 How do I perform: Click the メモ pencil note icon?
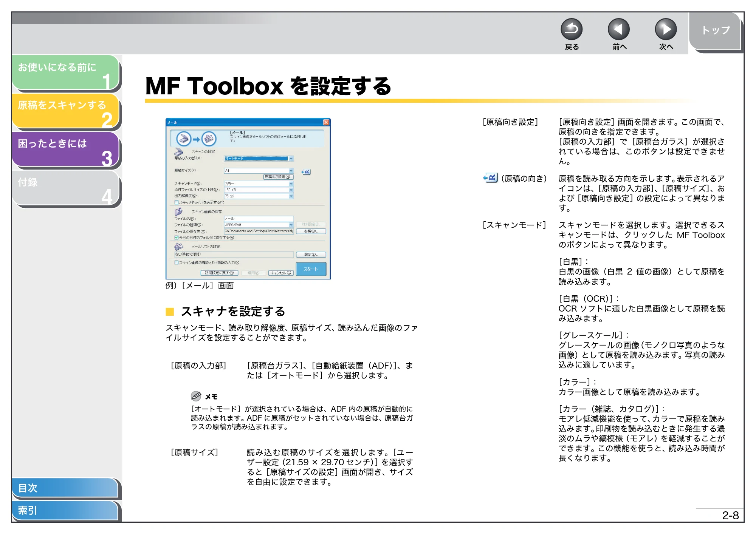[x=196, y=396]
